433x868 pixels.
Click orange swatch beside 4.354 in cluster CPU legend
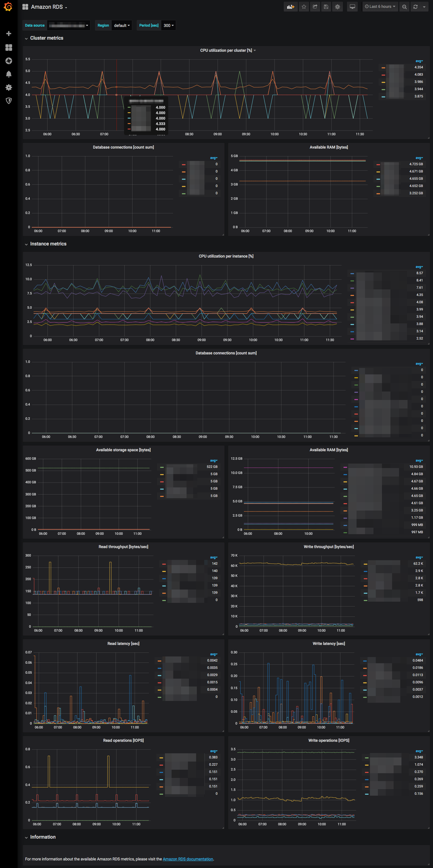point(383,68)
